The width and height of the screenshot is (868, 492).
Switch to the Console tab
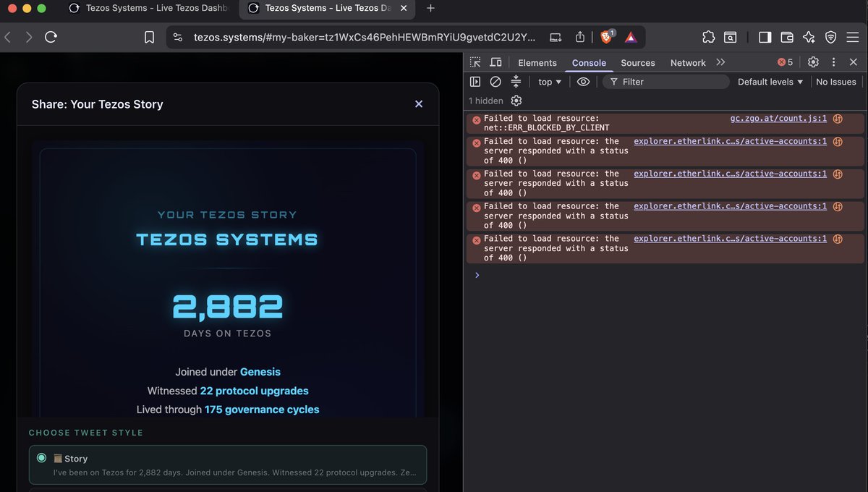pyautogui.click(x=589, y=63)
